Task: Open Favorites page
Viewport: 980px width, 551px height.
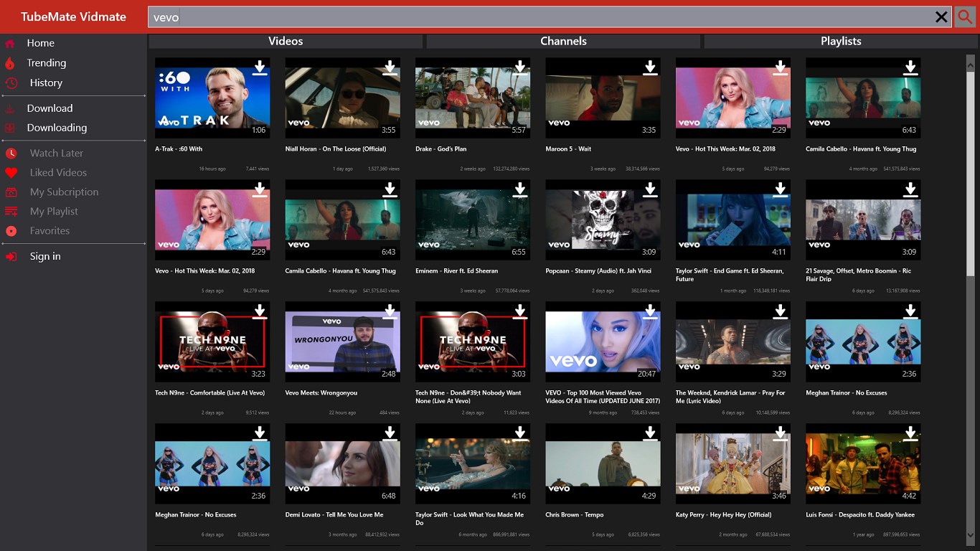Action: [x=50, y=231]
